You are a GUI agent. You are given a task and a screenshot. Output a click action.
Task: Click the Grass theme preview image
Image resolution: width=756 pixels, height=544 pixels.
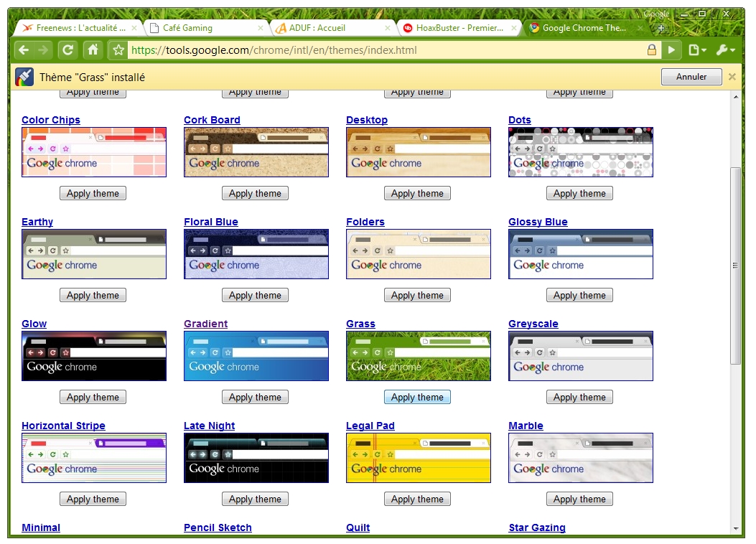tap(419, 356)
